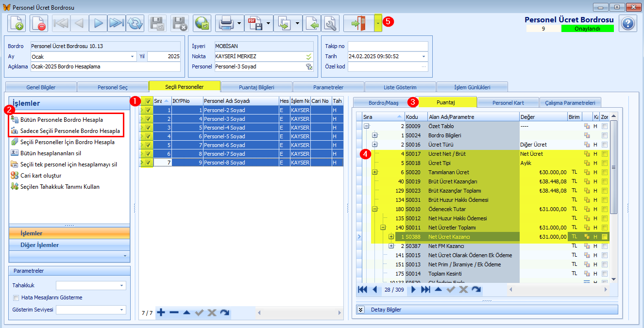This screenshot has height=328, width=644.
Task: Uncheck the Personel-5 Soyad row checkbox
Action: pyautogui.click(x=148, y=136)
